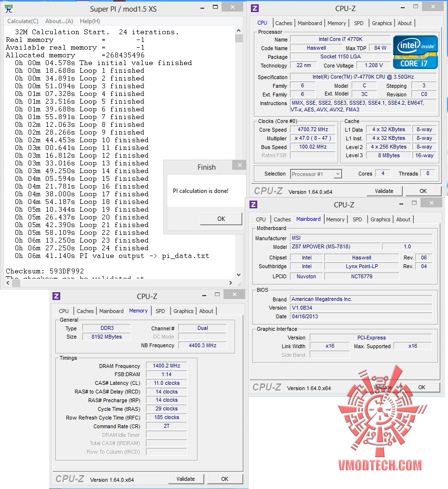Viewport: 448px width, 489px height.
Task: Switch to SPD tab in CPU window
Action: pos(358,23)
